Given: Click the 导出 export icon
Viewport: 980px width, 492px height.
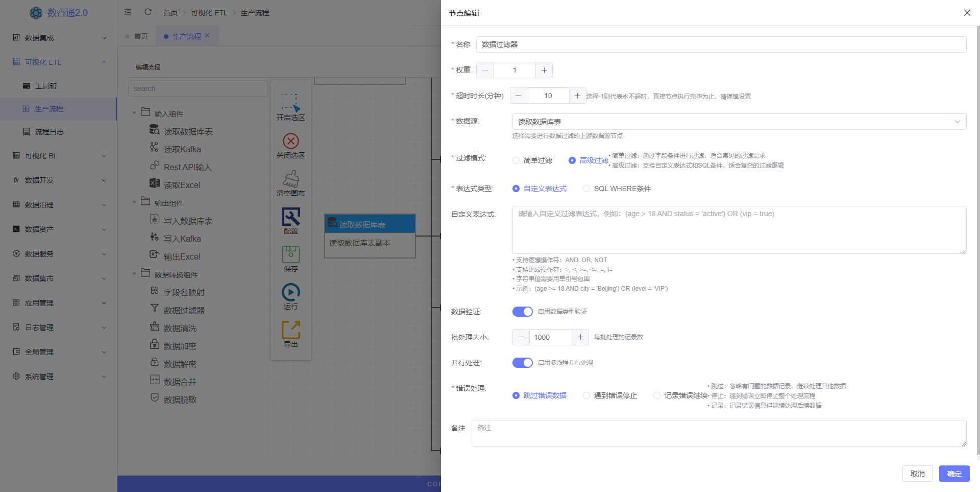Looking at the screenshot, I should 290,330.
